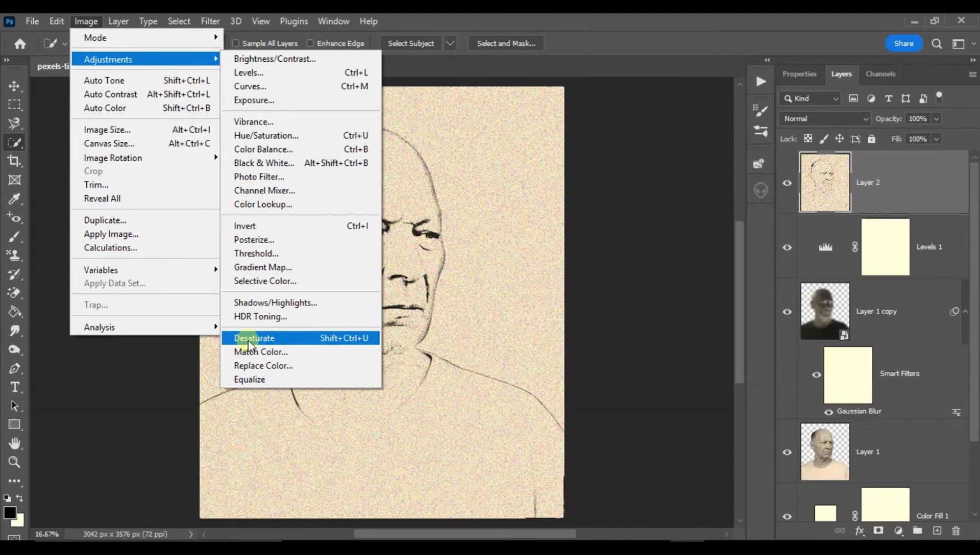This screenshot has width=980, height=555.
Task: Open the Filter menu
Action: click(210, 21)
